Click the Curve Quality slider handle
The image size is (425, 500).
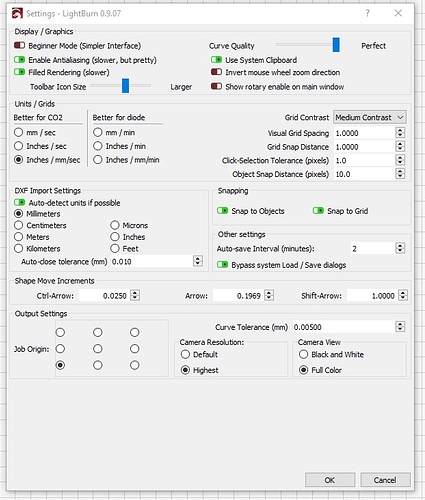click(x=336, y=45)
